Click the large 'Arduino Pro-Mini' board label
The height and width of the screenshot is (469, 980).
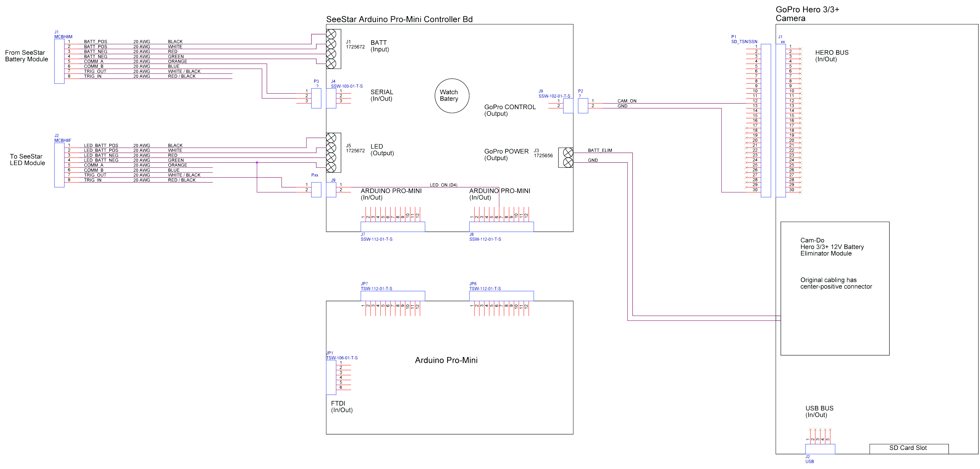click(446, 360)
